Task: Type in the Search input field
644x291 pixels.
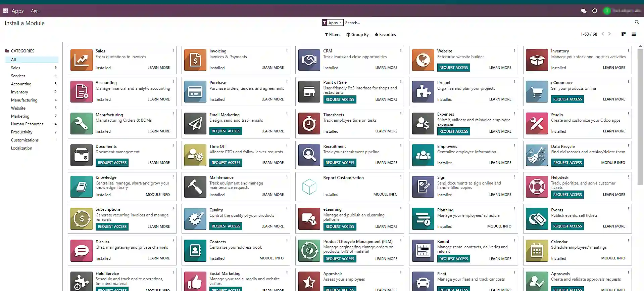Action: click(487, 23)
